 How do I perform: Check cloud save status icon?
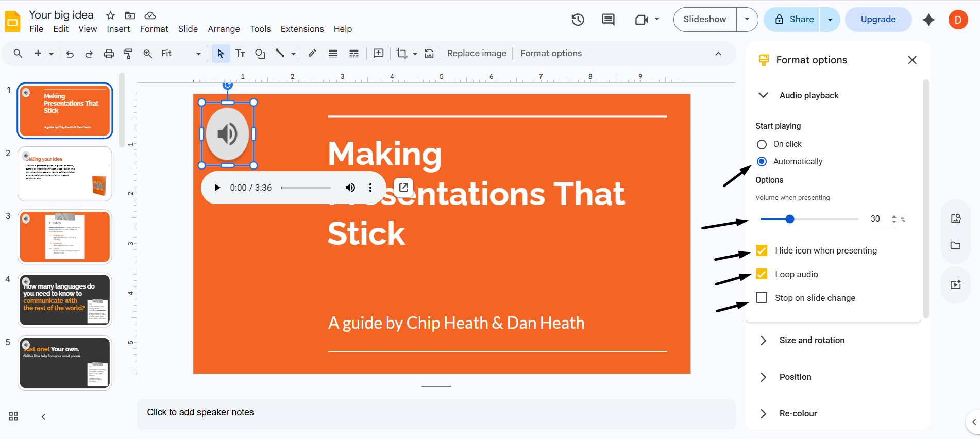(150, 15)
